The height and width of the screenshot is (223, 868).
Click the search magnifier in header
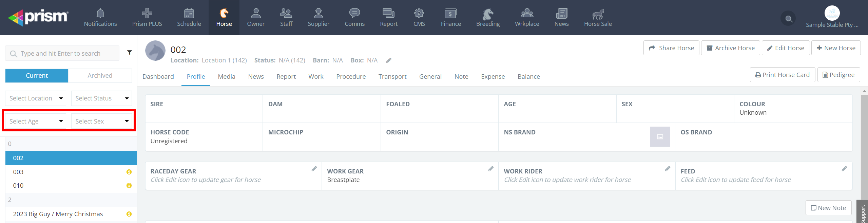789,19
